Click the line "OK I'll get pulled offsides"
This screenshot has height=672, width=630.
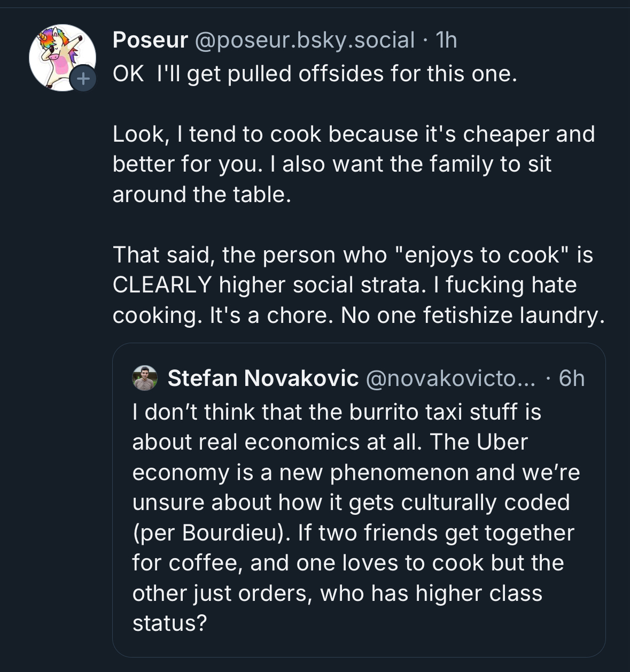[x=315, y=74]
